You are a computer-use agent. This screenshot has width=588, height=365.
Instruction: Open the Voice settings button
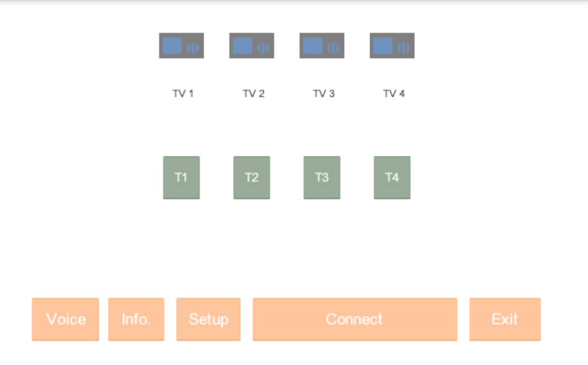[66, 319]
